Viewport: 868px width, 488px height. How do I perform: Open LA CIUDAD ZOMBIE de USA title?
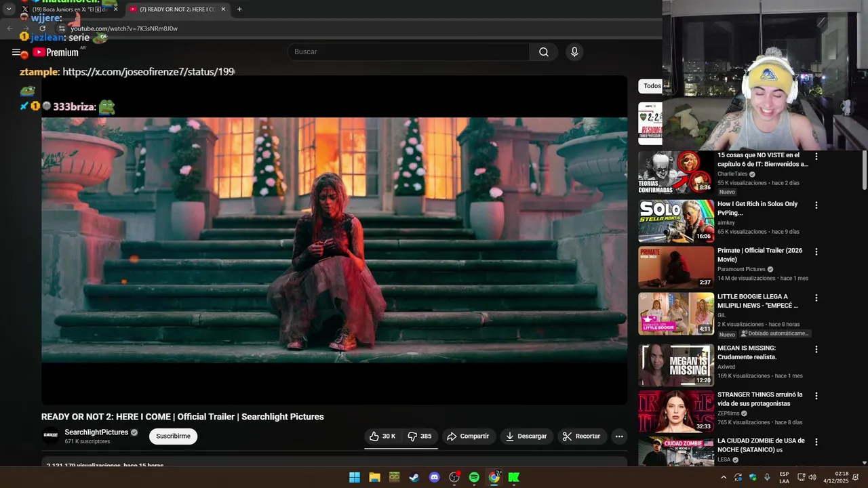tap(761, 445)
